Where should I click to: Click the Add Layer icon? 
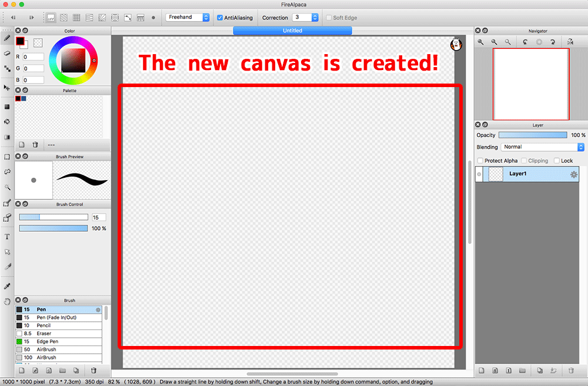(x=482, y=370)
